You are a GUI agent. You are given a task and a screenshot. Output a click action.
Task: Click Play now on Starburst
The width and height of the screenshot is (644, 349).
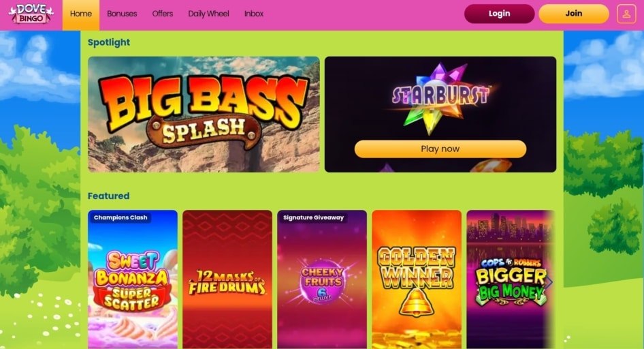pyautogui.click(x=440, y=149)
